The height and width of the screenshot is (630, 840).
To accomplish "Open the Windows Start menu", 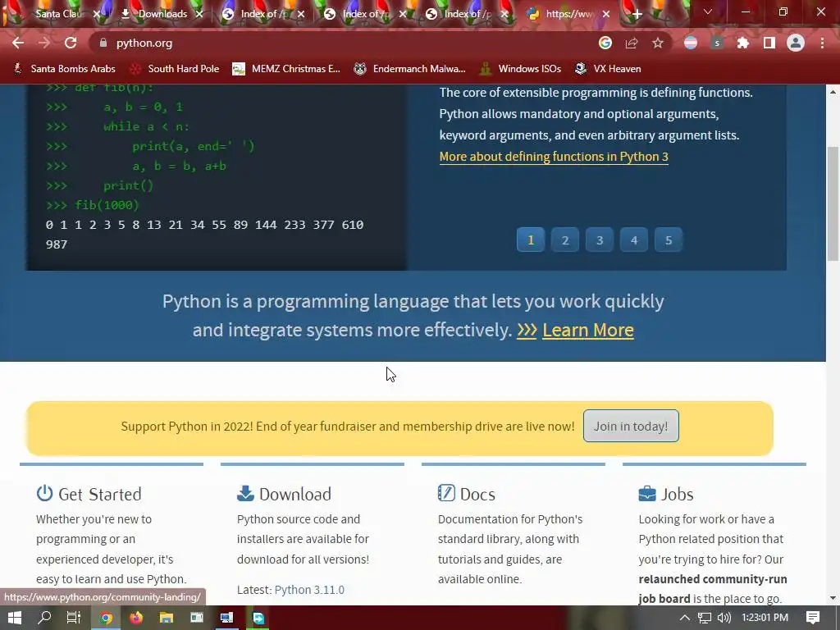I will pos(15,618).
